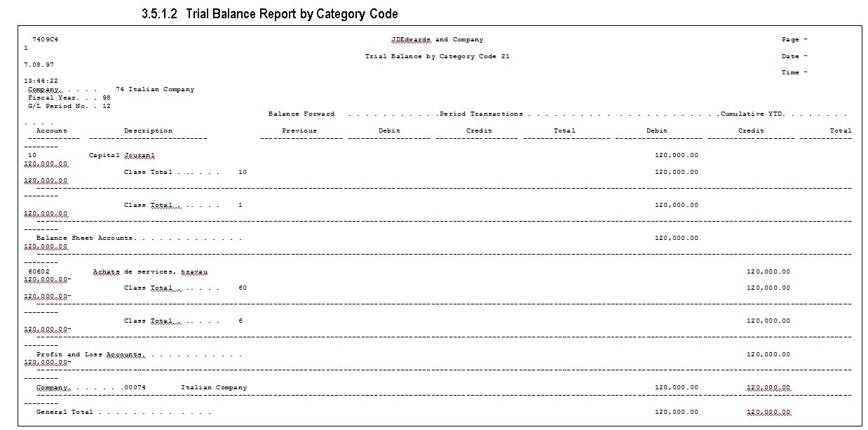Select the "Class Total . . . . . 10" label
868x430 pixels.
(x=185, y=172)
